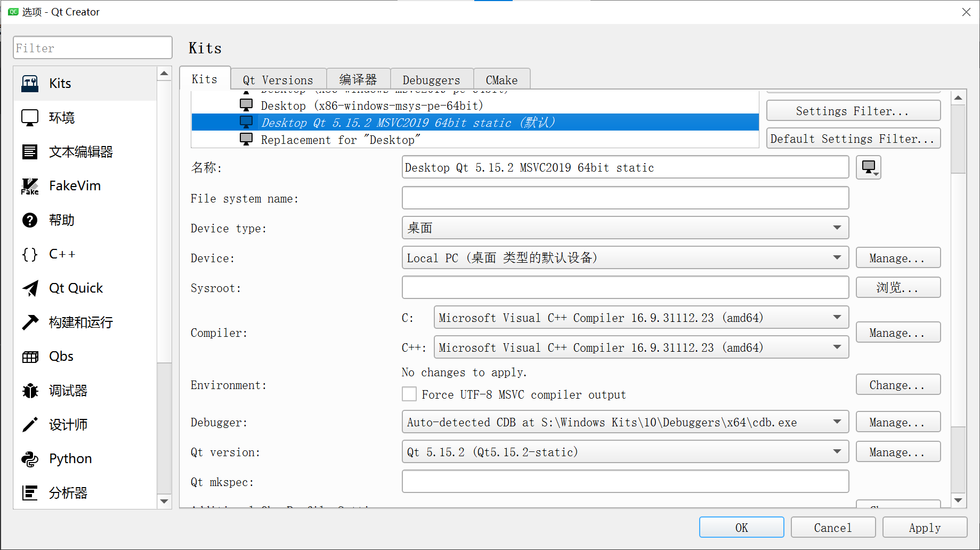Viewport: 980px width, 550px height.
Task: Open the Kits category in sidebar
Action: click(x=85, y=84)
